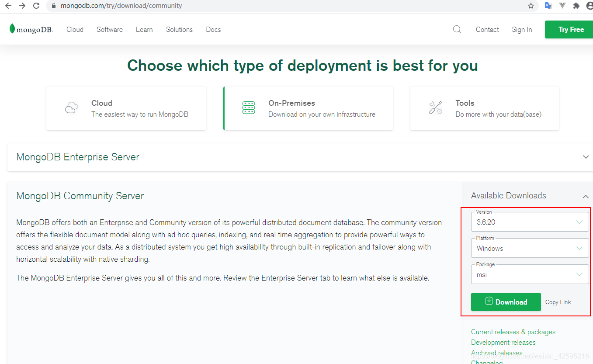This screenshot has height=364, width=593.
Task: Select the Tools deployment card
Action: [485, 108]
